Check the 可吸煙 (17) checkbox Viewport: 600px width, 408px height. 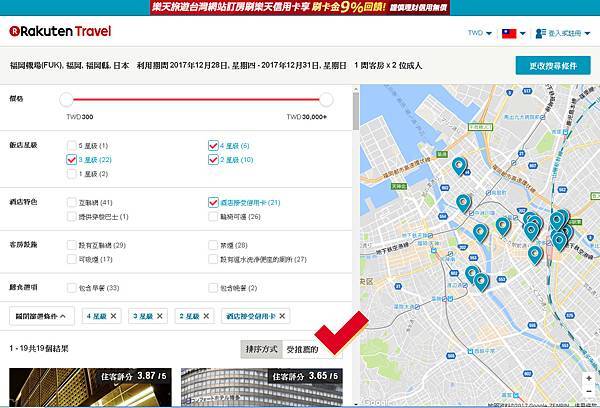(72, 259)
